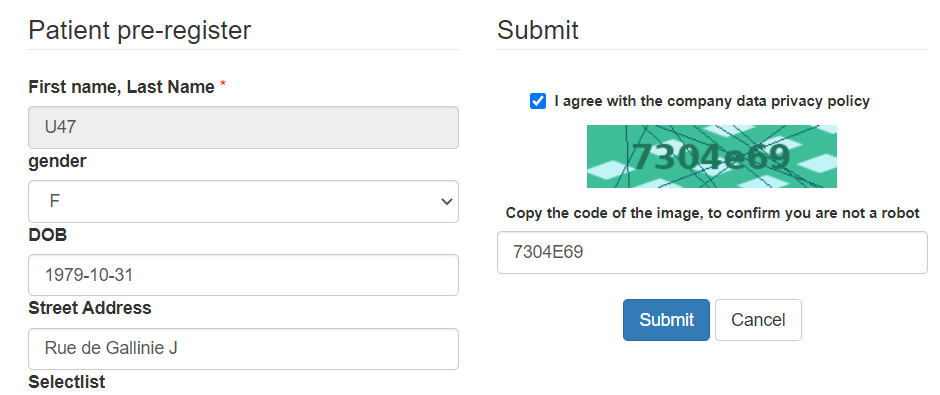
Task: Click the DOB field showing 1979-10-31
Action: [x=243, y=275]
